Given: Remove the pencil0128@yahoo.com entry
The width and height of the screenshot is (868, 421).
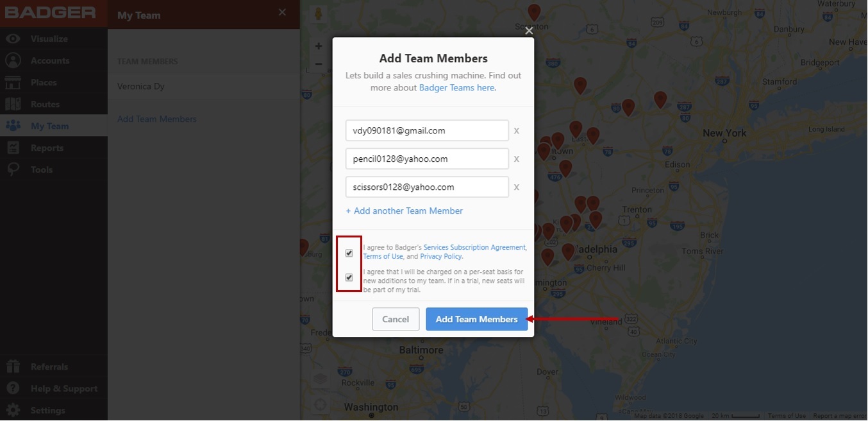Looking at the screenshot, I should [516, 159].
